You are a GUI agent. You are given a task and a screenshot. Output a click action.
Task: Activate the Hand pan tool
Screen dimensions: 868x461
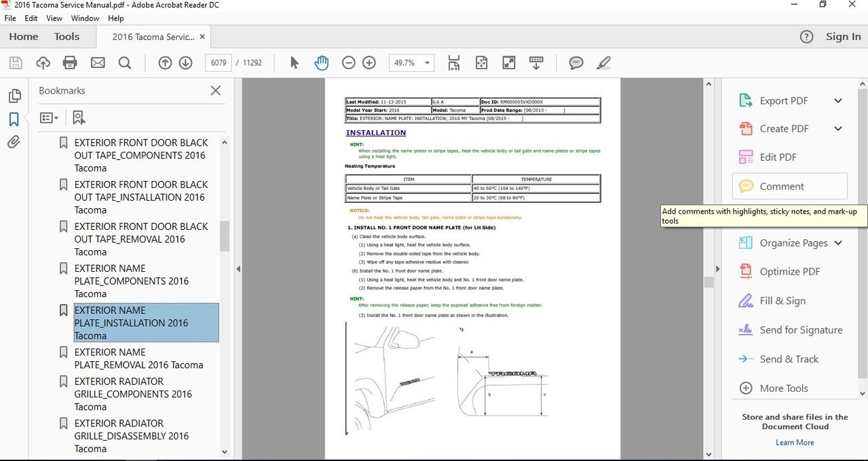pos(321,63)
